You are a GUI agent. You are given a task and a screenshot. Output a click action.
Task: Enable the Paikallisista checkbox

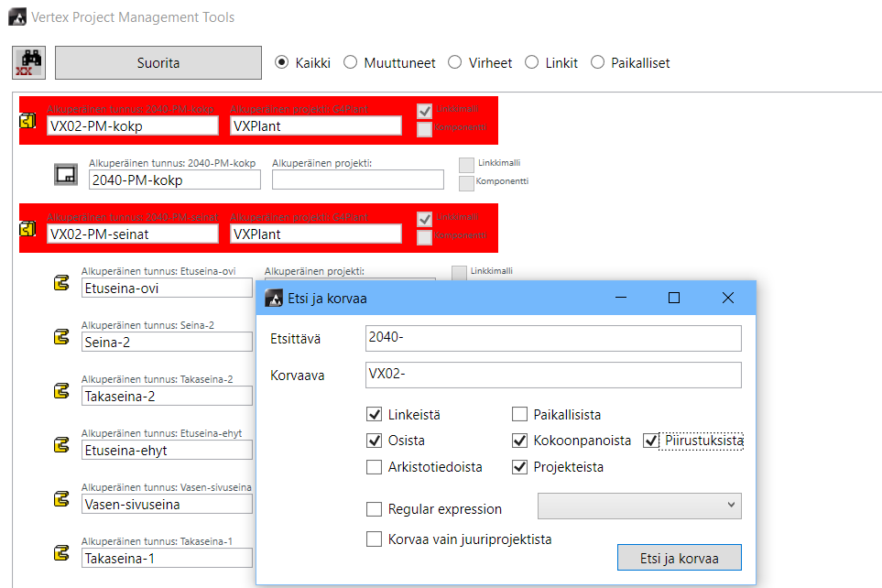(519, 415)
